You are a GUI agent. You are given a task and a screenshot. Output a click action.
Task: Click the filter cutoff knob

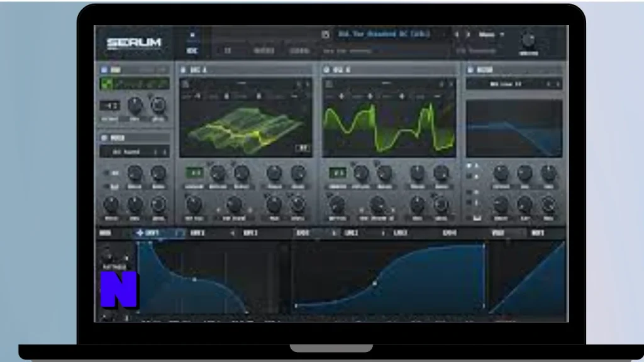click(x=501, y=173)
